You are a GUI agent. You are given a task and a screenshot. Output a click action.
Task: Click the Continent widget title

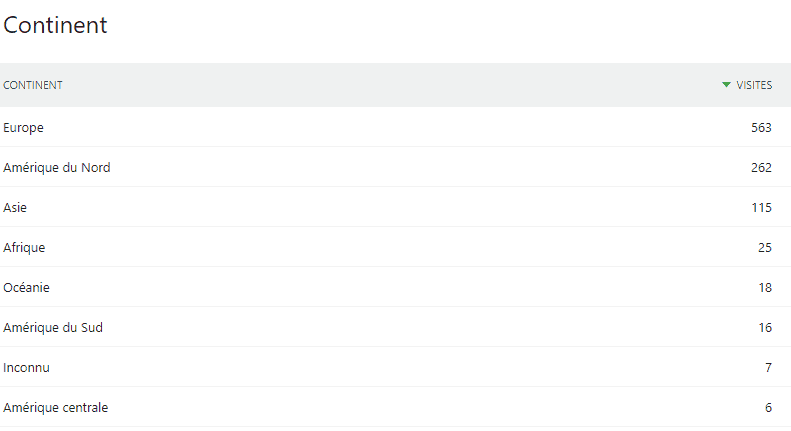point(55,25)
